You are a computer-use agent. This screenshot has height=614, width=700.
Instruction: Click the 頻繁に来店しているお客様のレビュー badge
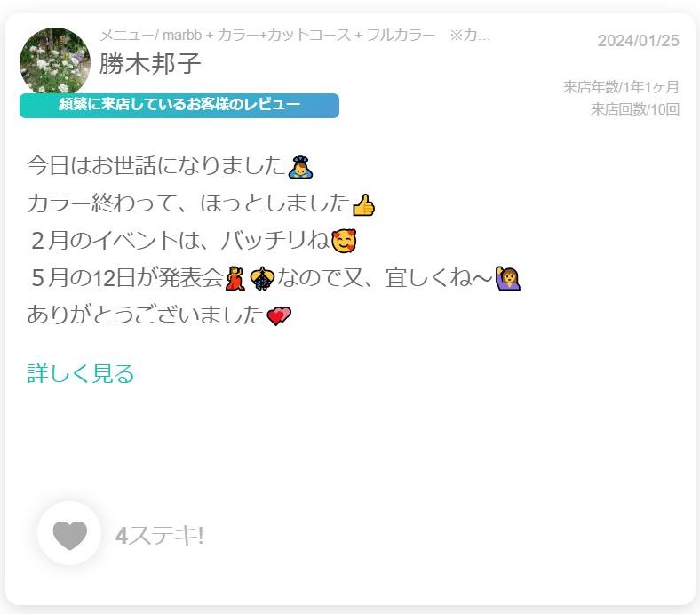(x=179, y=106)
